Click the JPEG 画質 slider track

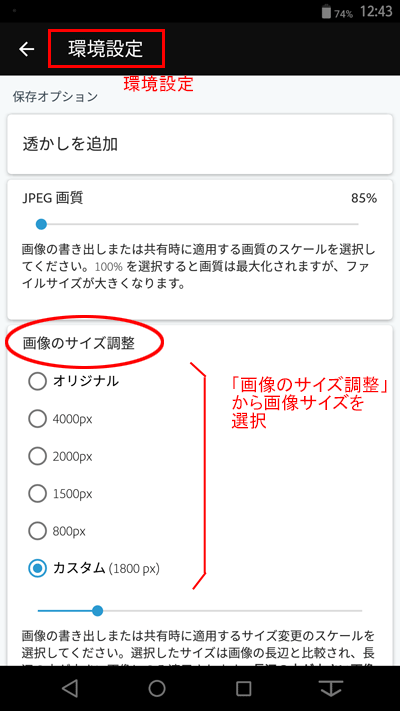click(x=198, y=224)
